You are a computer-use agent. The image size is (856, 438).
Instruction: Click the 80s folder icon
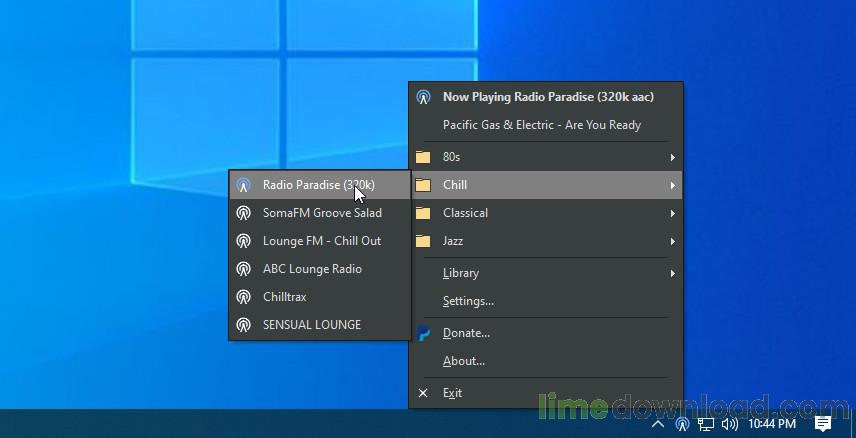click(423, 157)
